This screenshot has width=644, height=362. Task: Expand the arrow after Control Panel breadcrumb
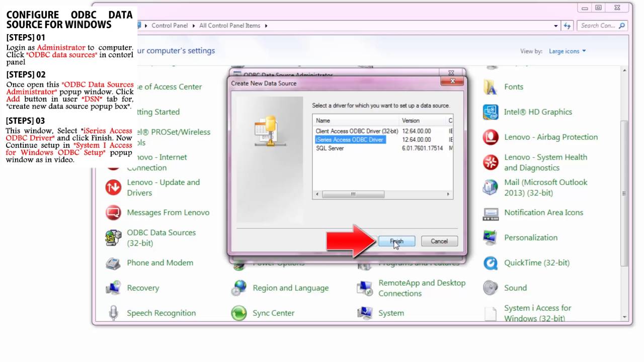click(193, 26)
